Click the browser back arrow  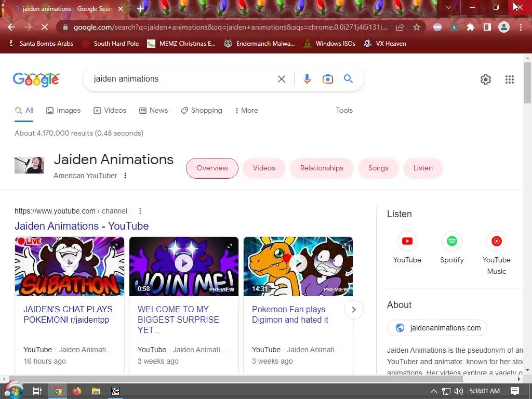11,27
